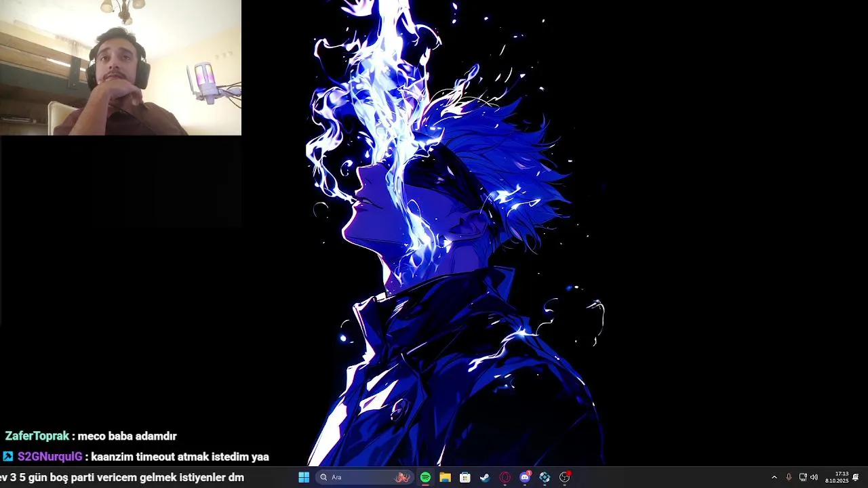The width and height of the screenshot is (868, 488).
Task: Click the microphone icon in the system tray
Action: coord(789,477)
